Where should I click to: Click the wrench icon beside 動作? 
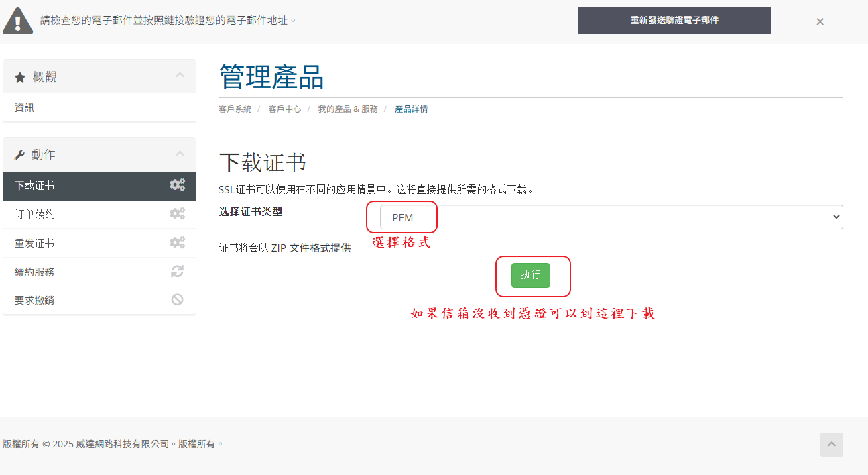pyautogui.click(x=19, y=156)
